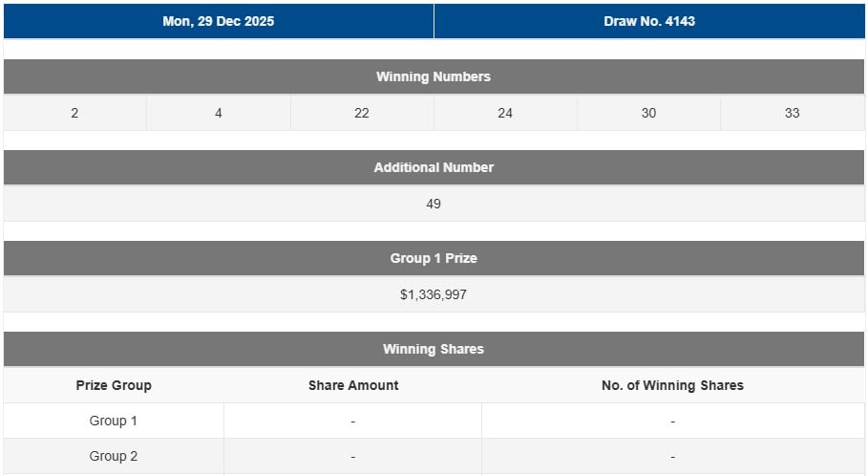Screen dimensions: 868x476
Task: Click the Group 1 Prize header bar
Action: [x=434, y=258]
